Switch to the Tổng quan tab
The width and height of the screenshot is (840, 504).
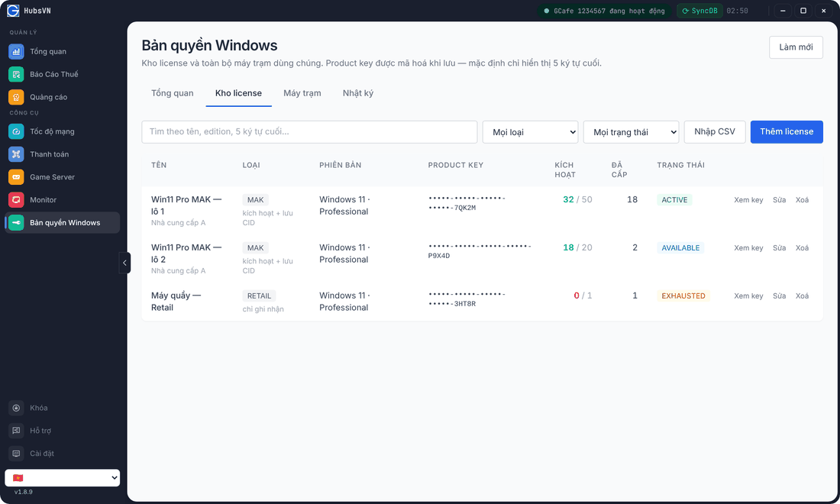pyautogui.click(x=173, y=93)
